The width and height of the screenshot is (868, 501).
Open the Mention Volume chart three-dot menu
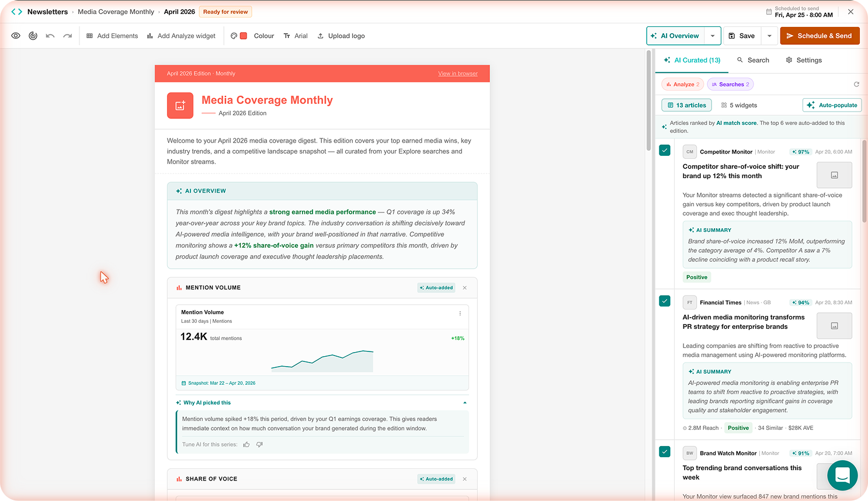(x=460, y=314)
